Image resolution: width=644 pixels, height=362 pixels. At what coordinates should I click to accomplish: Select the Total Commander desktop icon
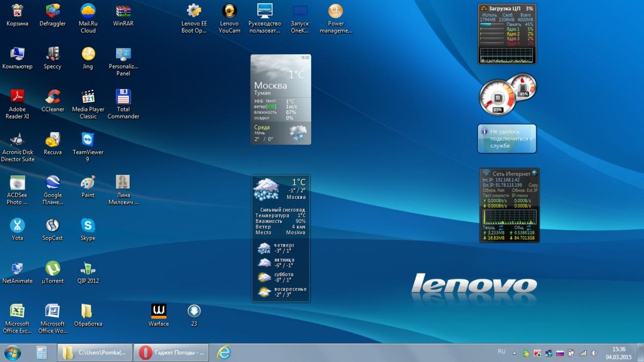pyautogui.click(x=123, y=98)
